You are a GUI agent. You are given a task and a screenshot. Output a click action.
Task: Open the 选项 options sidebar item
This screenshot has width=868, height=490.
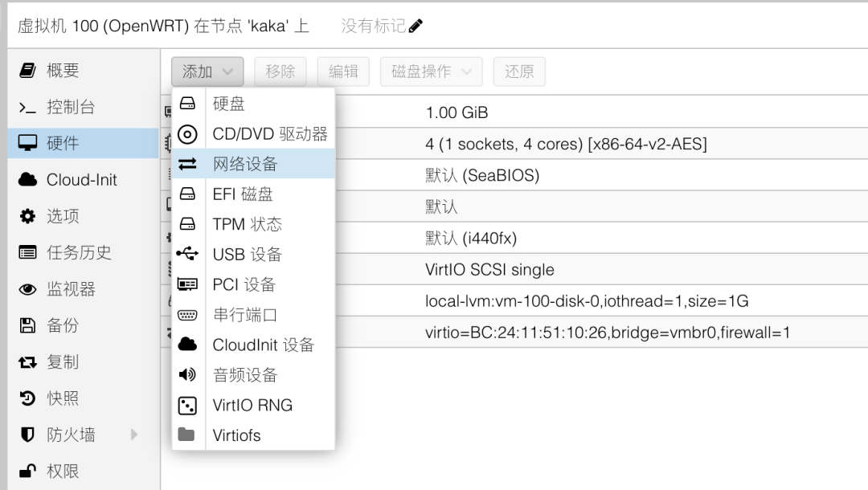pyautogui.click(x=83, y=216)
